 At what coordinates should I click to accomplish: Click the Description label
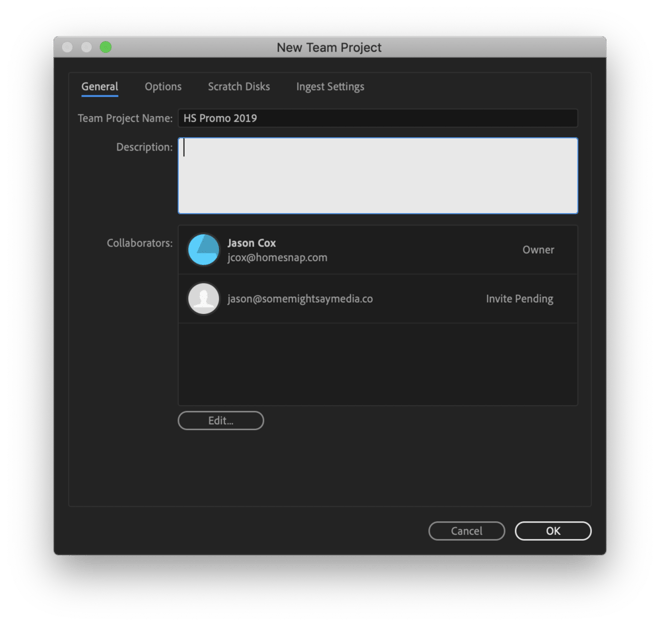(144, 147)
